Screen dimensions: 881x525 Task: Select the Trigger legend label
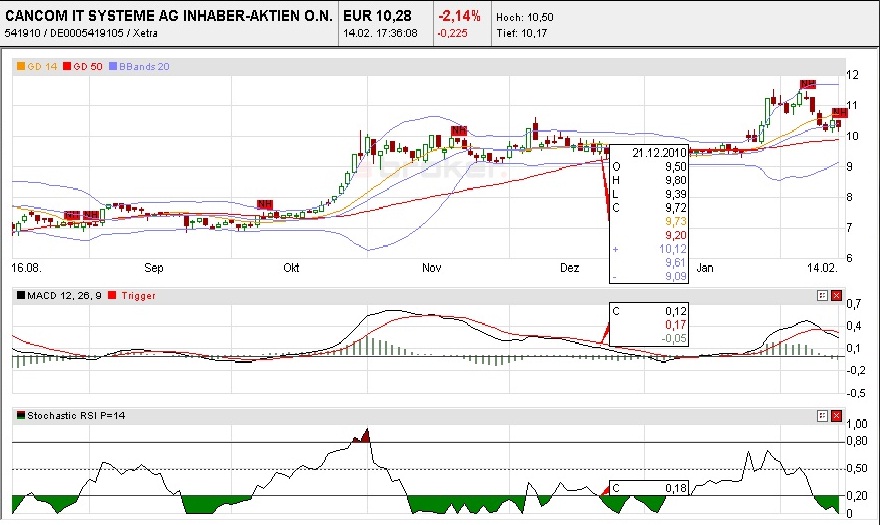[x=138, y=296]
